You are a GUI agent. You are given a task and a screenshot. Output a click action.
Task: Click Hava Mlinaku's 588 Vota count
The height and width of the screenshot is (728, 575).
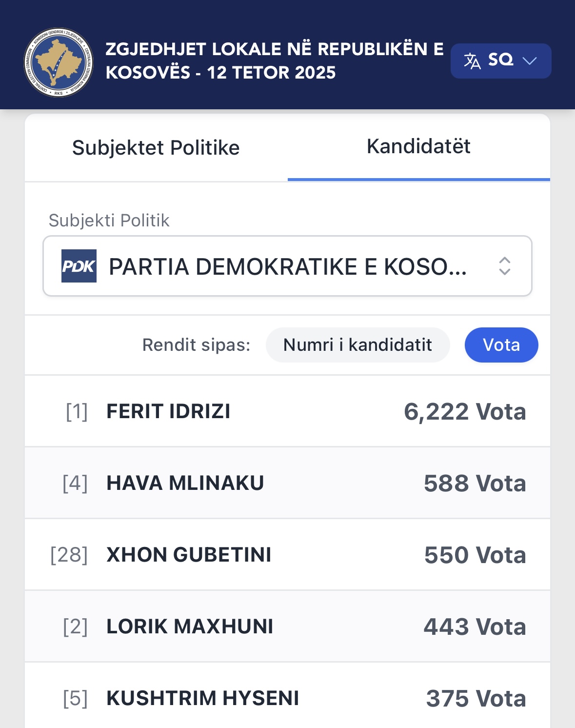475,484
